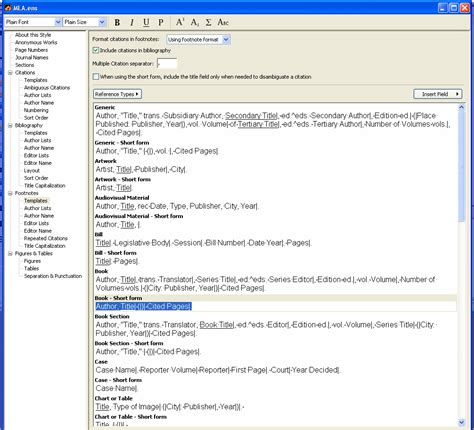Click the Case - Short form template text
Image resolution: width=474 pixels, height=430 pixels.
[116, 388]
